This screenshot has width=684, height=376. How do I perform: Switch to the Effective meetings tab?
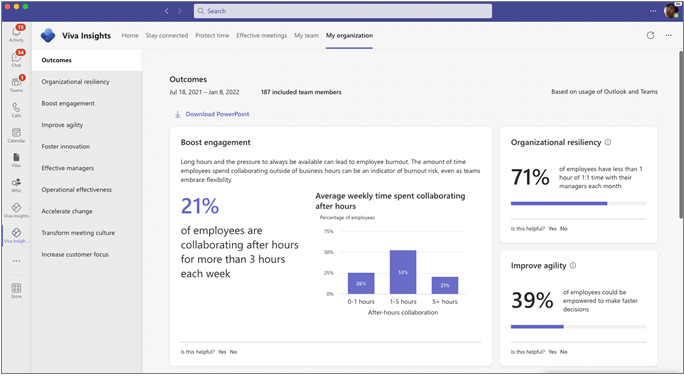point(262,35)
